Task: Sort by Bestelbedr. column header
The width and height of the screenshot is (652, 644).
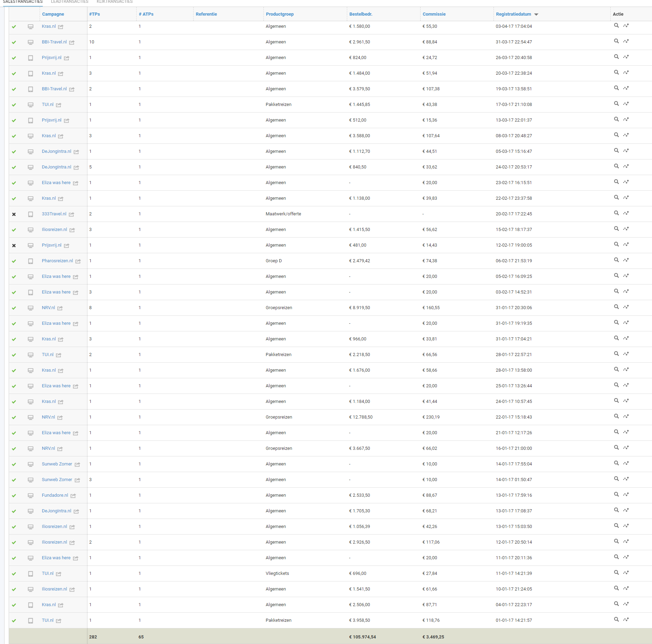Action: (x=361, y=14)
